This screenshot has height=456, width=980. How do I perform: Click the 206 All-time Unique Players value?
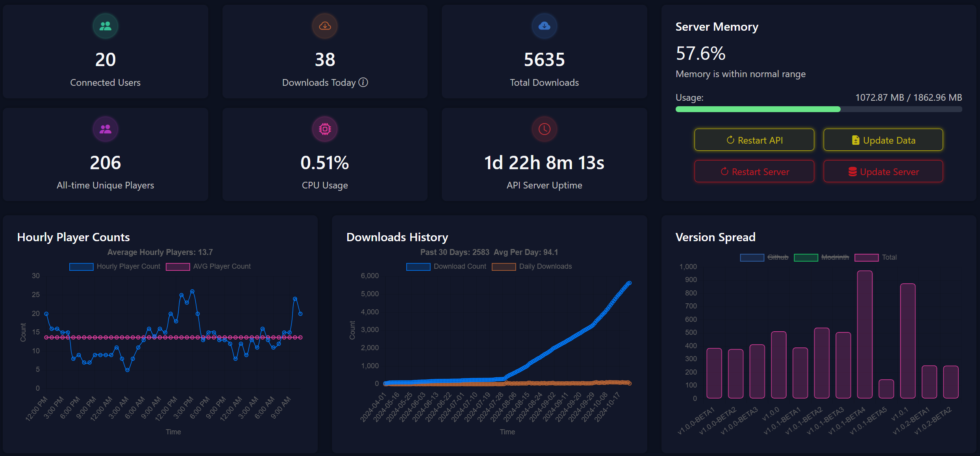pos(105,163)
